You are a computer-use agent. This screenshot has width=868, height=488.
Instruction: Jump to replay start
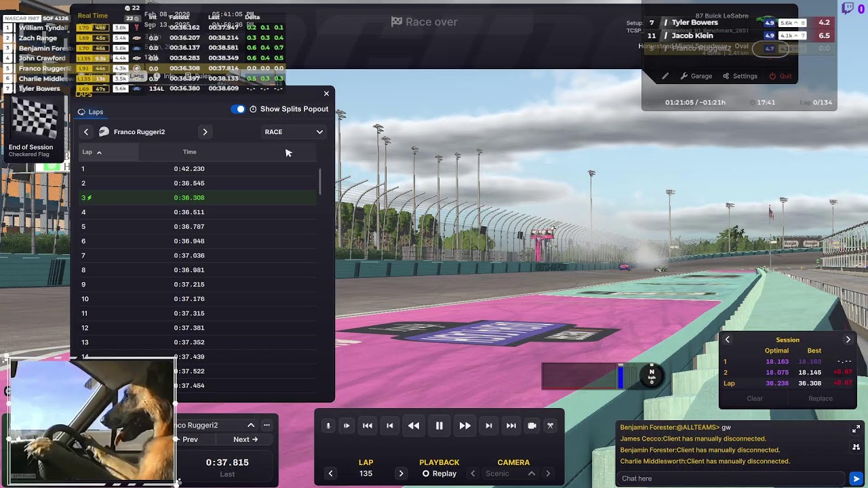tap(368, 426)
